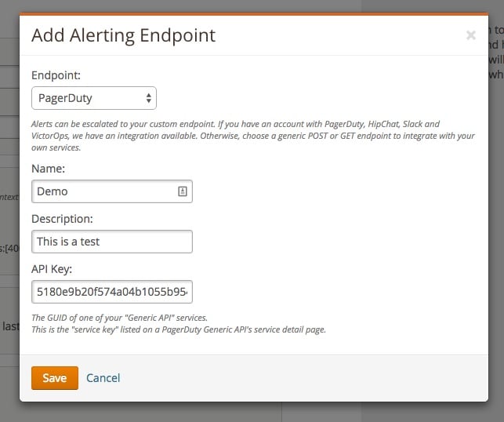
Task: Click the 'service key' hint line
Action: (178, 329)
